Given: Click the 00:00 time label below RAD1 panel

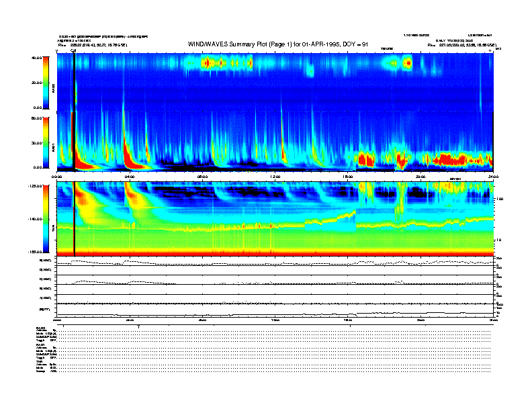Looking at the screenshot, I should coord(56,177).
